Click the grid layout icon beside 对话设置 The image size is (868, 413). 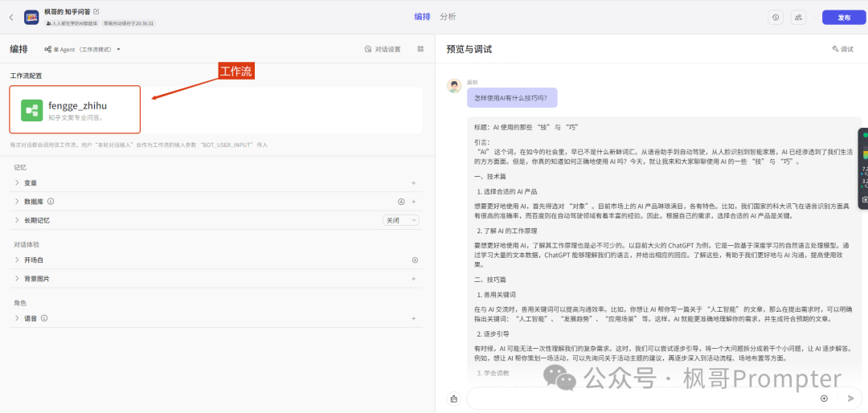tap(420, 49)
